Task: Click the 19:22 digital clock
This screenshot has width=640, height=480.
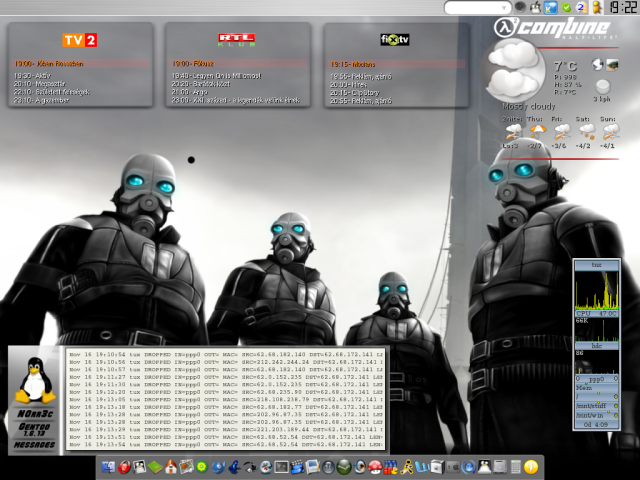Action: pyautogui.click(x=622, y=7)
